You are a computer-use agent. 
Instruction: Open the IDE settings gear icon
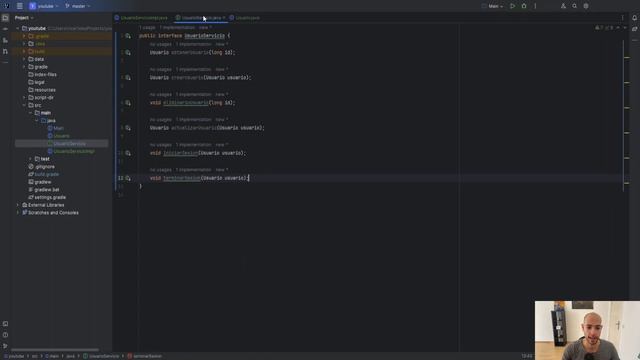(x=586, y=6)
